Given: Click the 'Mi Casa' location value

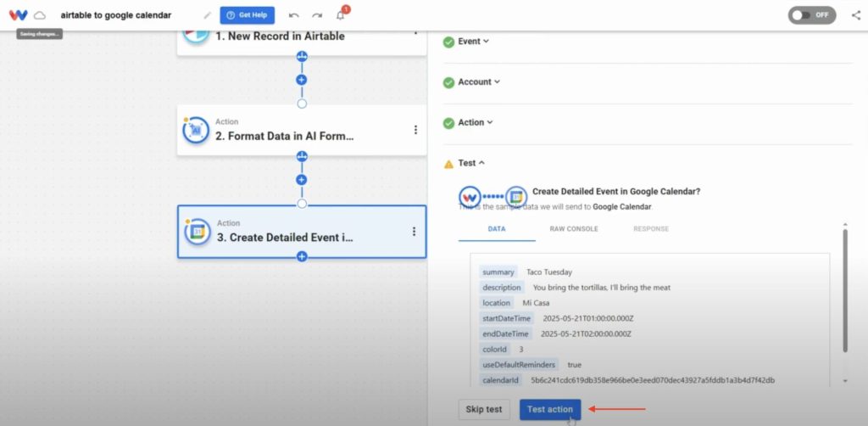Looking at the screenshot, I should click(x=536, y=303).
